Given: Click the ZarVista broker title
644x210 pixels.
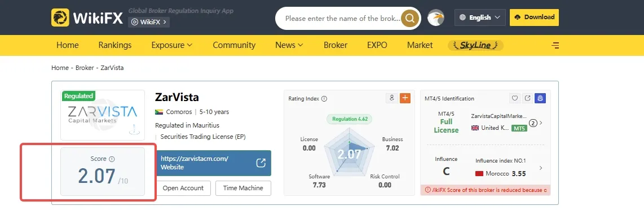Looking at the screenshot, I should pos(177,98).
